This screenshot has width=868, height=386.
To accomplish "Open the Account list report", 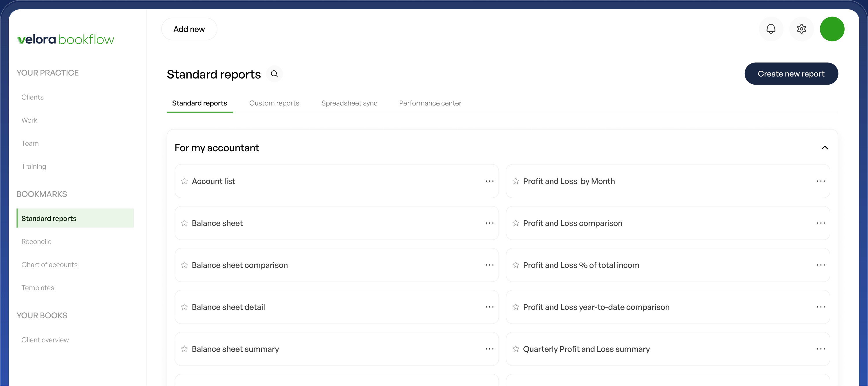I will pos(336,181).
